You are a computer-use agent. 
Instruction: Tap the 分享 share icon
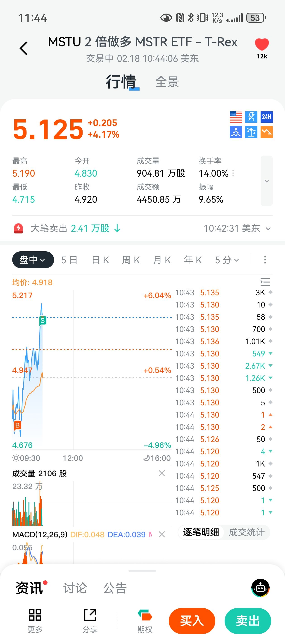point(90,615)
